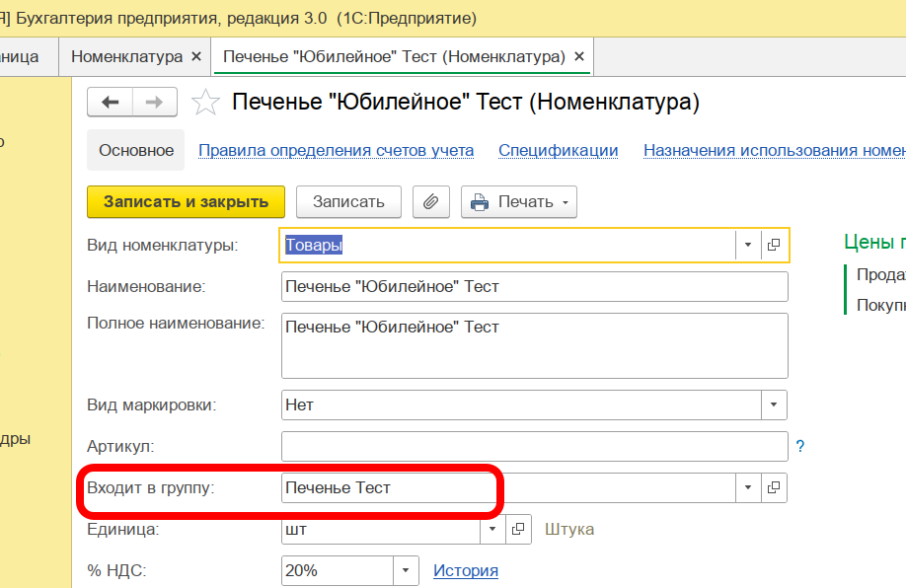This screenshot has height=588, width=906.
Task: Click into the Артикул input field
Action: point(534,447)
